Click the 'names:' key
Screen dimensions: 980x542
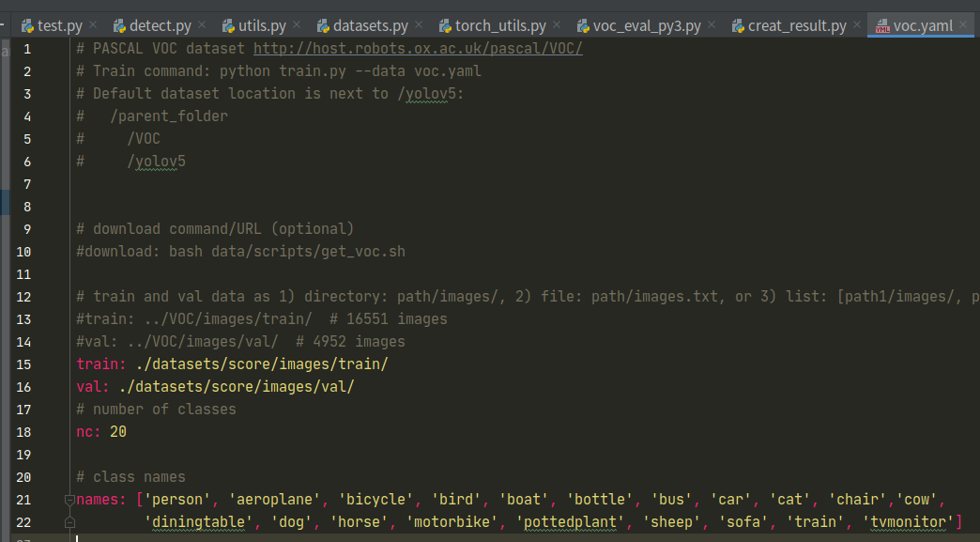point(101,499)
